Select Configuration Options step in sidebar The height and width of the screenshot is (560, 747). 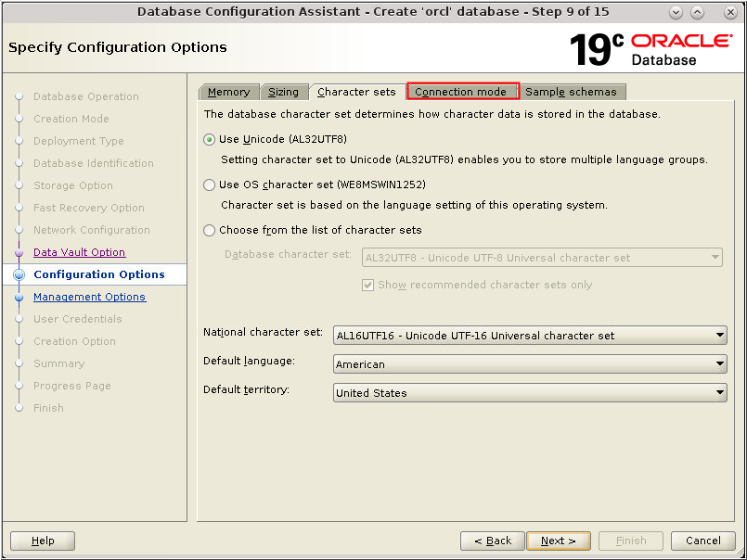(x=99, y=274)
